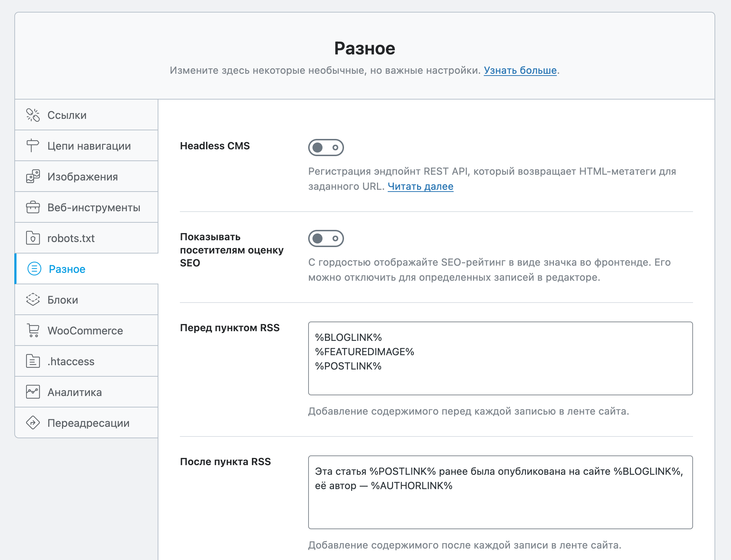
Task: Click the Разное page heading
Action: (x=365, y=48)
